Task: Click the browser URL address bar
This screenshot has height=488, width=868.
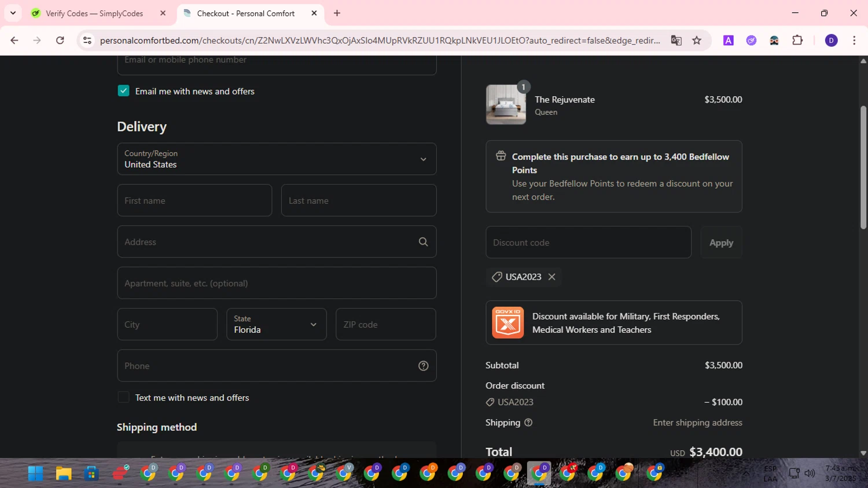Action: tap(380, 41)
